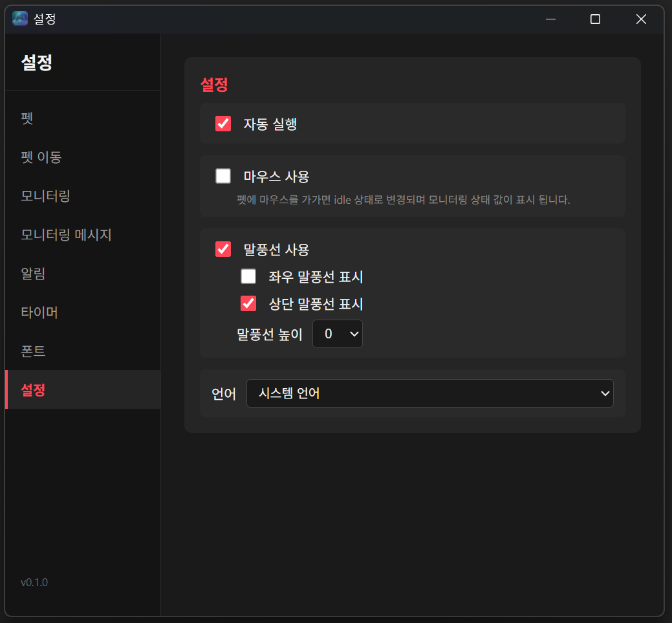Click the red 설정 panel heading
The image size is (672, 623).
click(x=214, y=85)
